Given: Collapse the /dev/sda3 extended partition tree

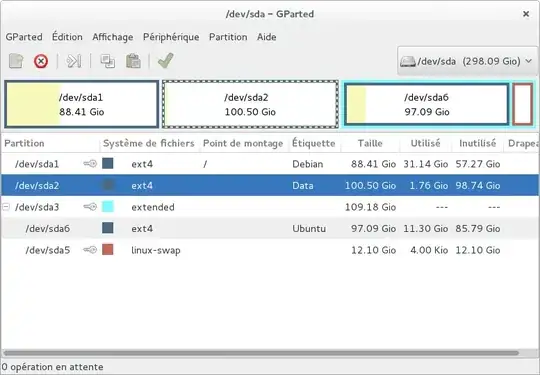Looking at the screenshot, I should pyautogui.click(x=6, y=207).
